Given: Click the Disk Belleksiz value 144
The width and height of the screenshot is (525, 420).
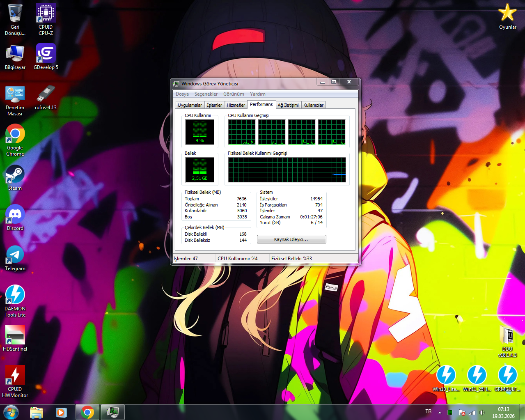Looking at the screenshot, I should point(243,240).
